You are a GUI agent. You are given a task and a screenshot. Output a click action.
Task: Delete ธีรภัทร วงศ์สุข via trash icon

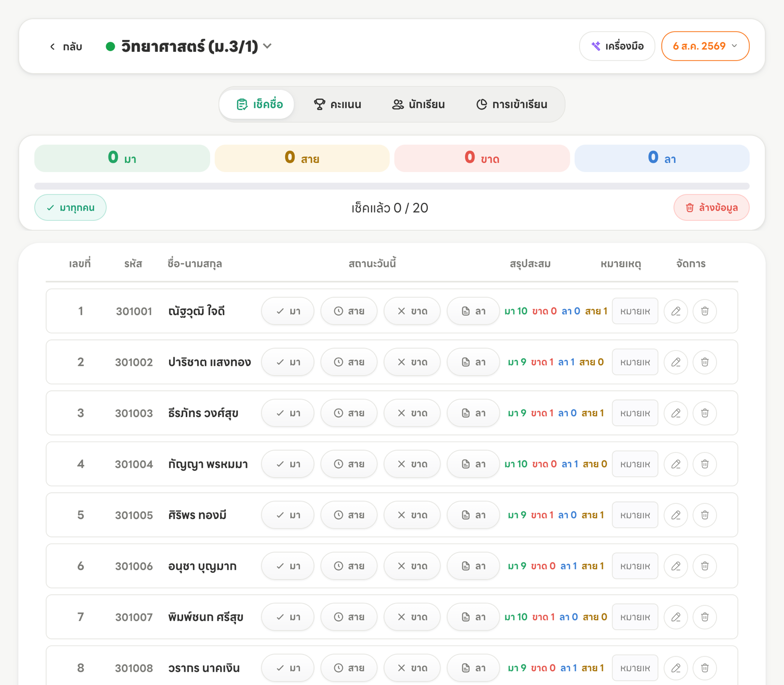click(x=705, y=413)
